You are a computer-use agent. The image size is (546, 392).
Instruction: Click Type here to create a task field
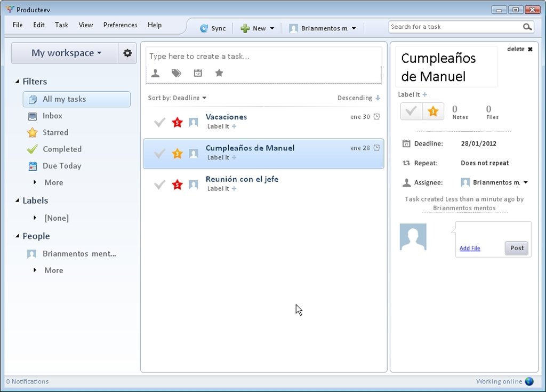(263, 57)
